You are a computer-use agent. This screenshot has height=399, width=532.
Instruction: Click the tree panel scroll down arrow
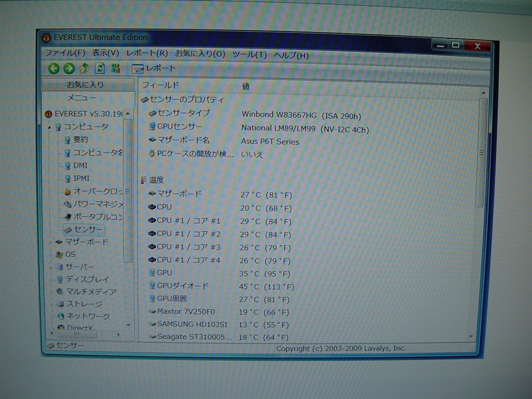pyautogui.click(x=128, y=325)
